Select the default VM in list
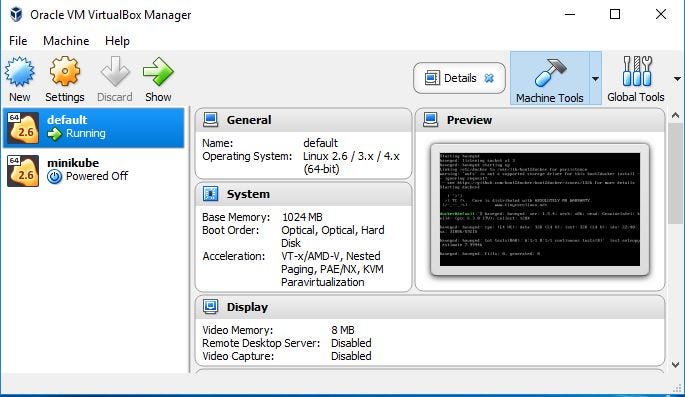Screen dimensions: 685x397 [x=93, y=128]
